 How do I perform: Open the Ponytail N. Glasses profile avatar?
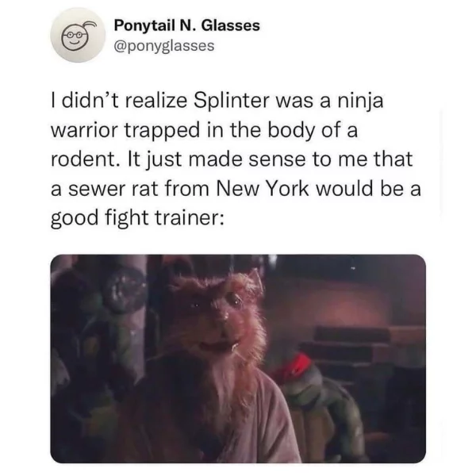tap(78, 36)
